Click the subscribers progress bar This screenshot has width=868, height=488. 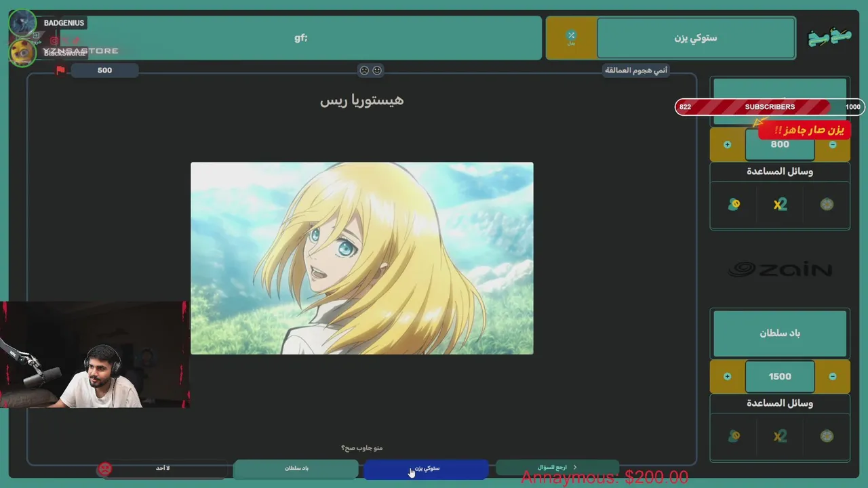tap(770, 107)
